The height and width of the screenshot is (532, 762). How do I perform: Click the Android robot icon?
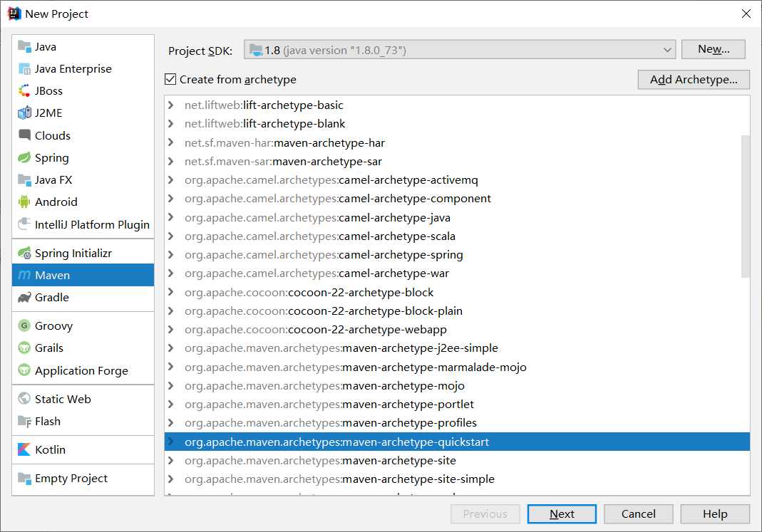(x=24, y=202)
